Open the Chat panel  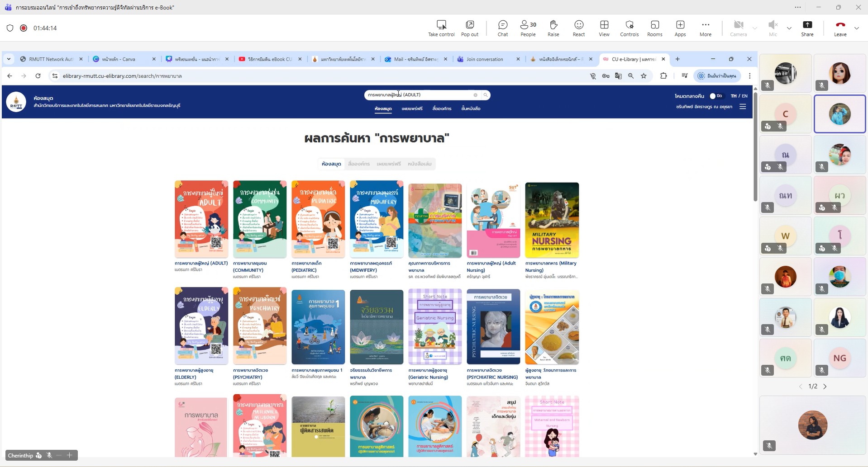point(502,28)
